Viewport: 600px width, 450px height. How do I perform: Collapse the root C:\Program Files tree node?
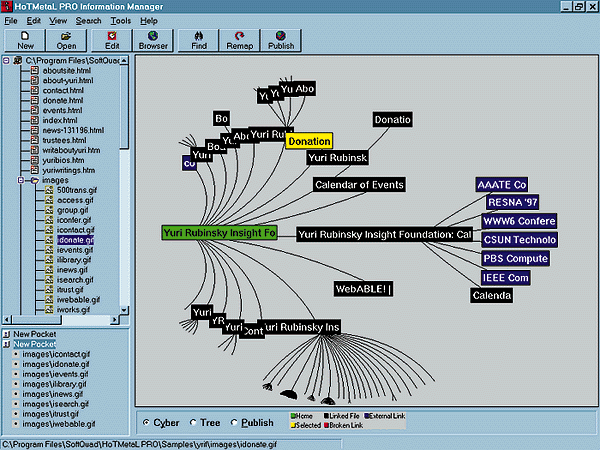click(6, 60)
